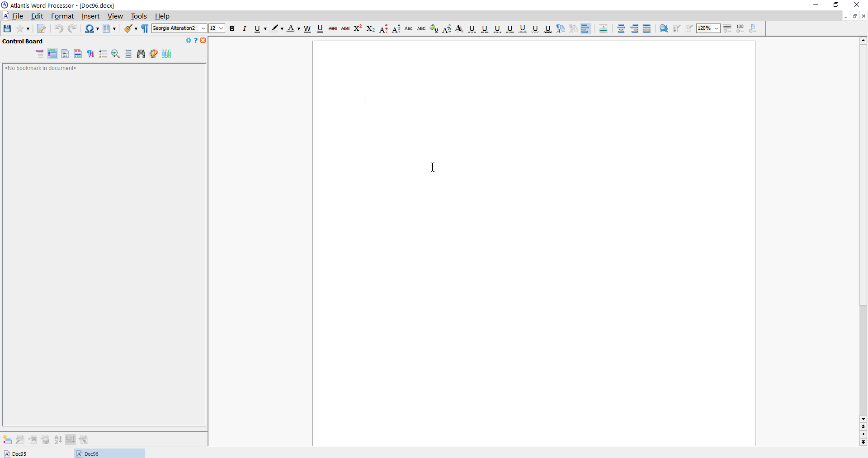Click the whole page zoom icon

753,28
